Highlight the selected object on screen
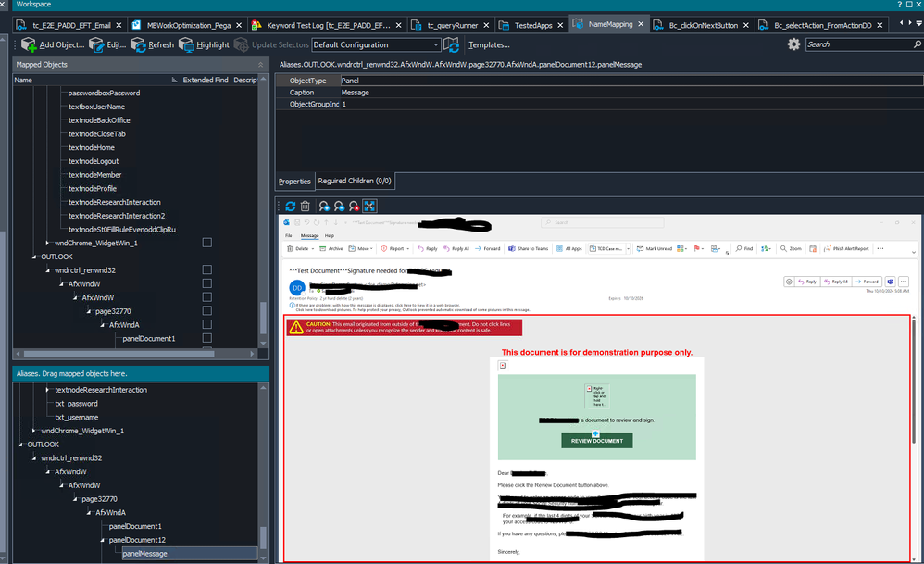924x564 pixels. tap(187, 44)
